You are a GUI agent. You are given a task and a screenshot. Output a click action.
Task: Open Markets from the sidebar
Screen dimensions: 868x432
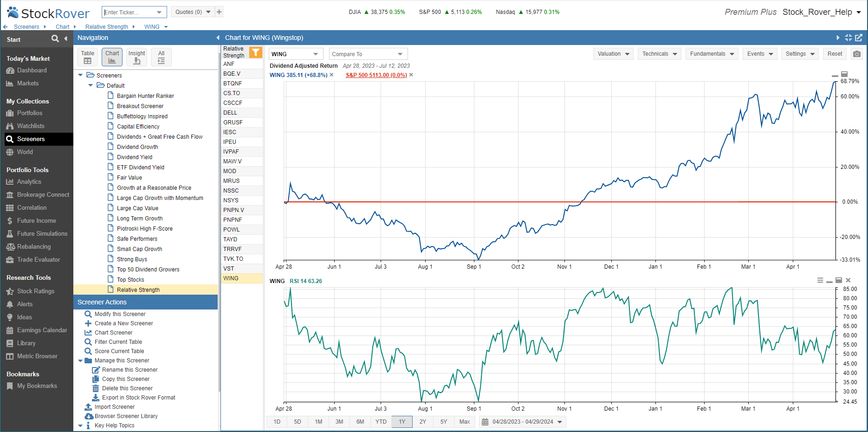(28, 84)
